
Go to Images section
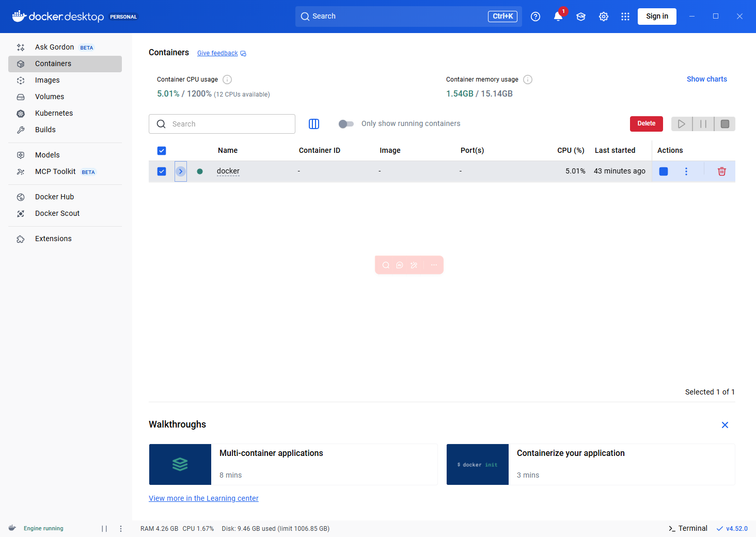[x=65, y=80]
